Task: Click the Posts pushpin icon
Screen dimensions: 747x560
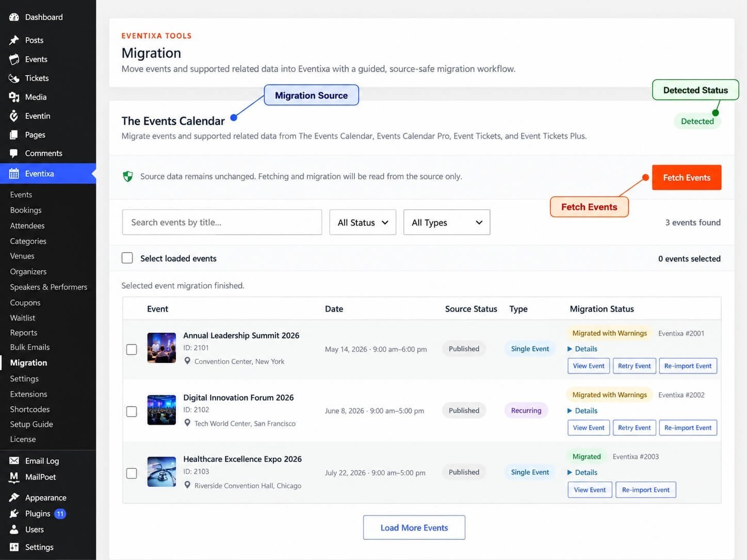Action: coord(14,40)
